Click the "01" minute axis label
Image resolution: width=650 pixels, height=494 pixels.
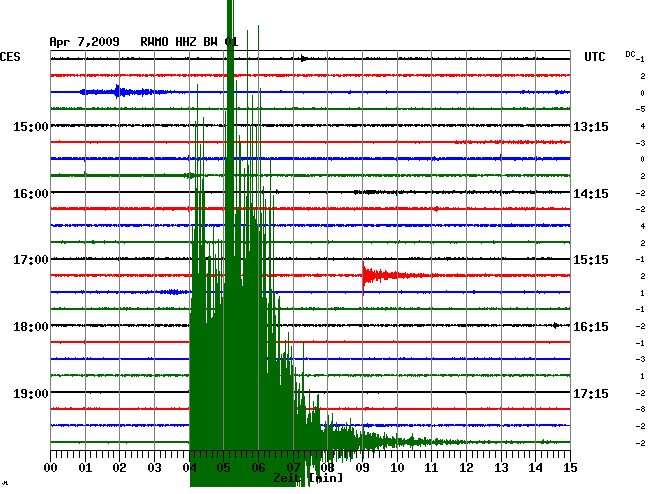point(85,468)
